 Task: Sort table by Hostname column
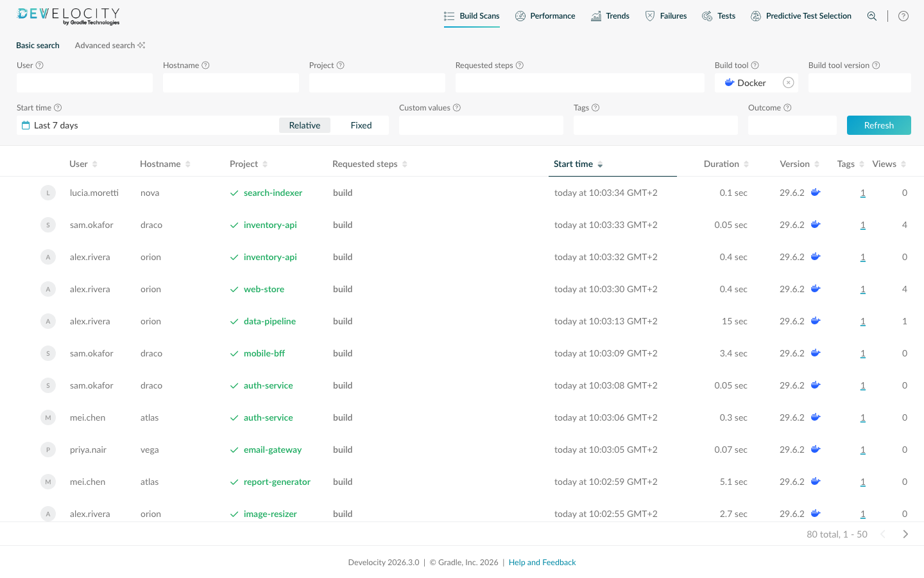[165, 164]
